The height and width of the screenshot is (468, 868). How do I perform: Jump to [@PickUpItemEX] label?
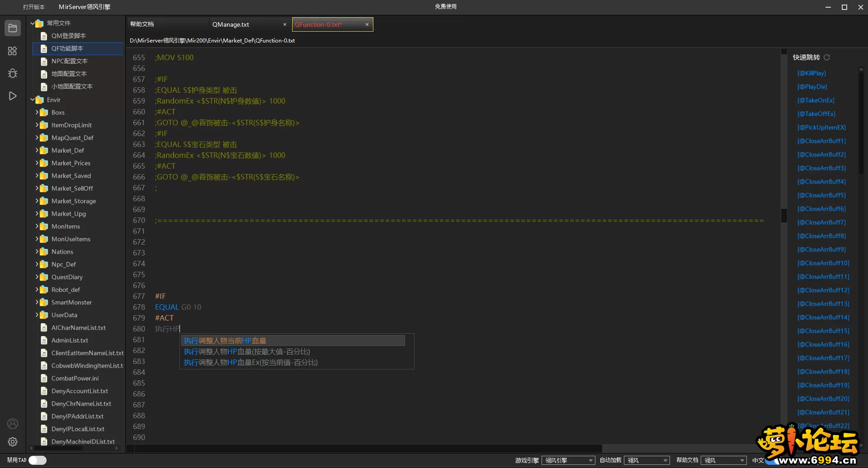(821, 128)
